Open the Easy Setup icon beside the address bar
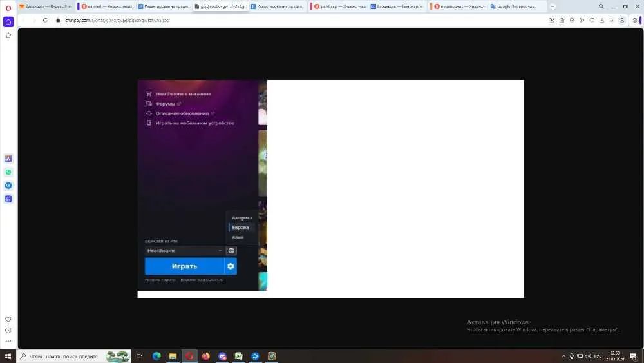The image size is (644, 363). [635, 20]
